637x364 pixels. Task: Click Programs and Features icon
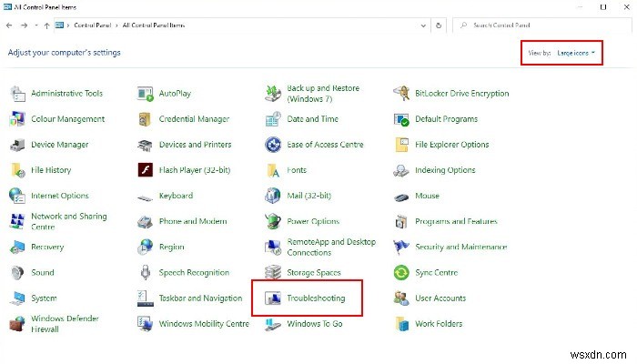pos(401,221)
